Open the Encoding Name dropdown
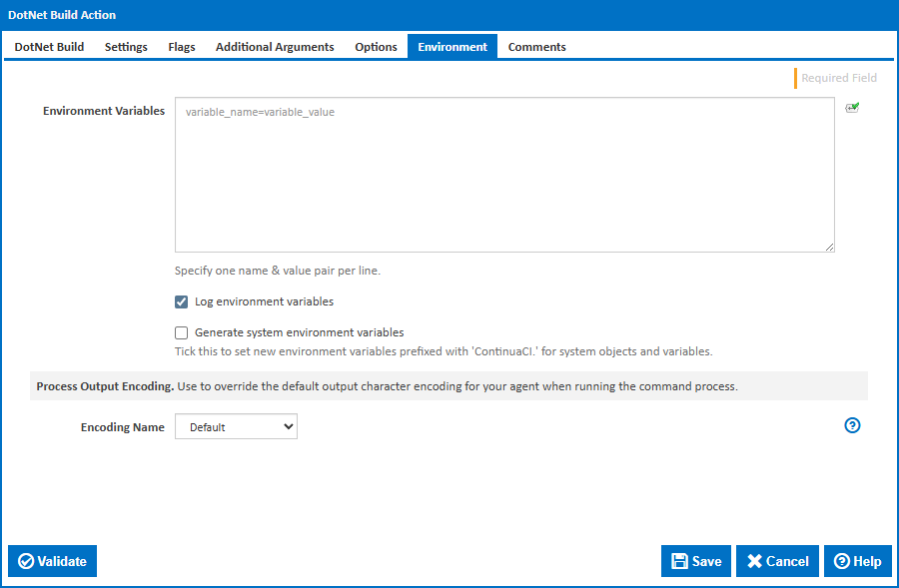This screenshot has width=899, height=588. pyautogui.click(x=236, y=426)
